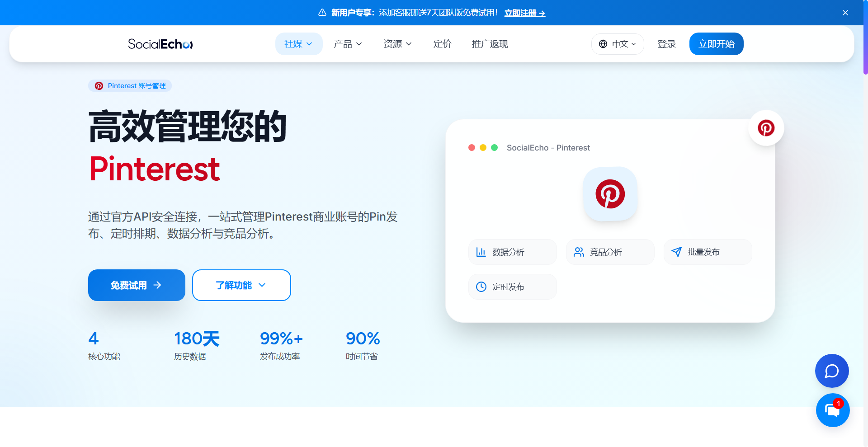Click the clock icon beside 定时发布
The width and height of the screenshot is (868, 447).
[481, 287]
